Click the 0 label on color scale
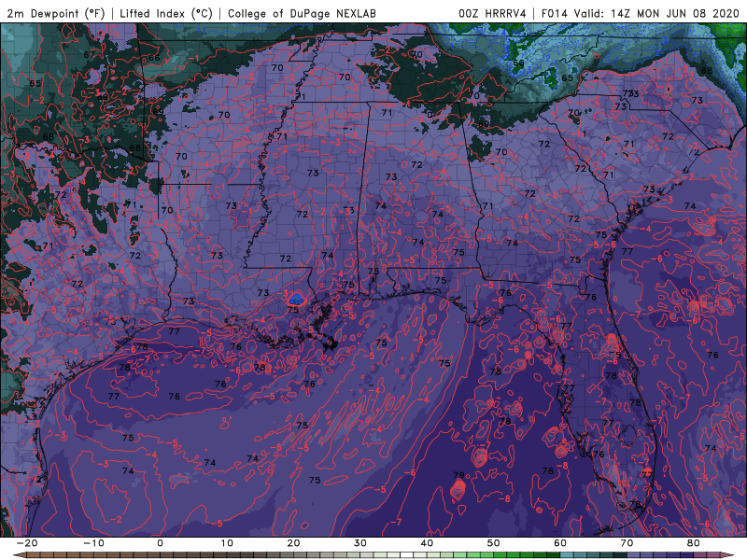This screenshot has height=560, width=747. pos(160,543)
